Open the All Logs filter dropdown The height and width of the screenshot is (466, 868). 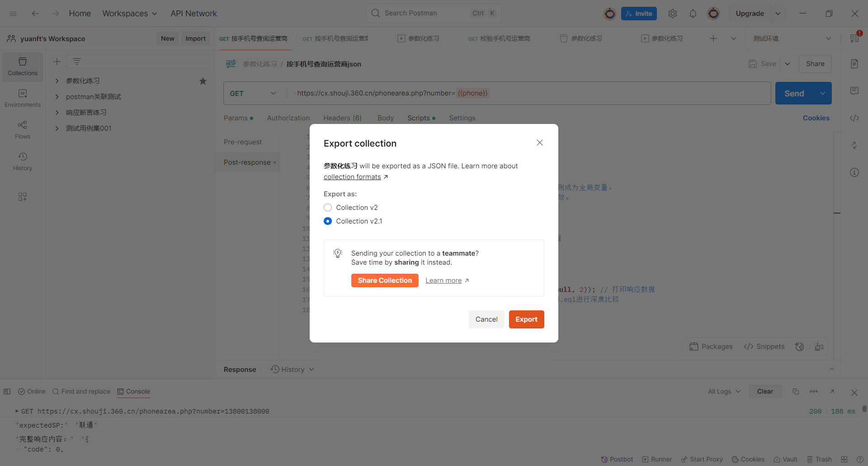[724, 391]
